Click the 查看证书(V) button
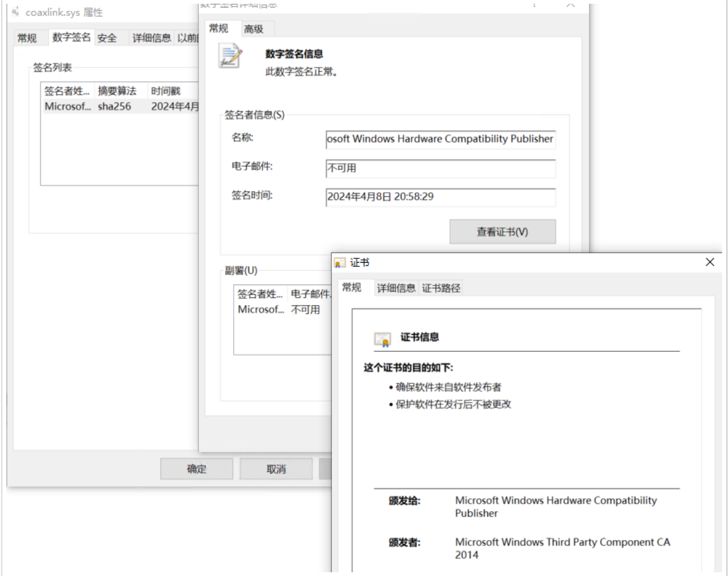The height and width of the screenshot is (576, 728). coord(502,232)
